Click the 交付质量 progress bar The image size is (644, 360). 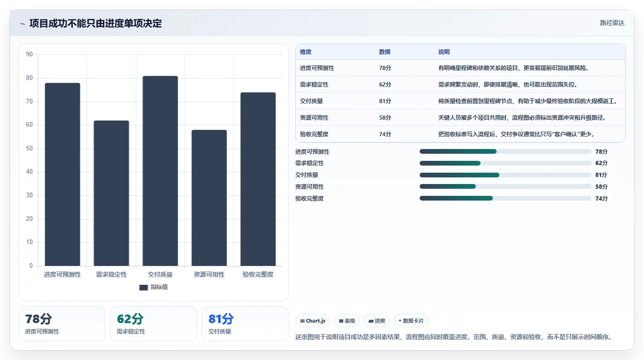pyautogui.click(x=506, y=175)
